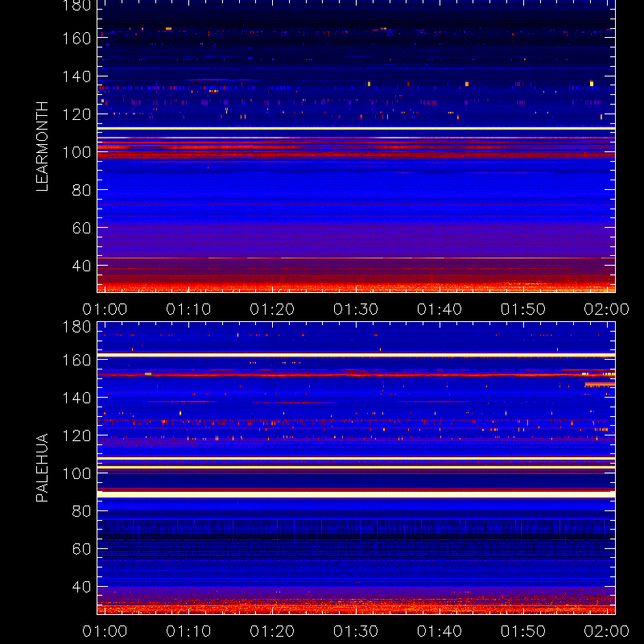The height and width of the screenshot is (644, 644).
Task: Select the 140 tick label on the Learmonth plot
Action: pos(76,76)
